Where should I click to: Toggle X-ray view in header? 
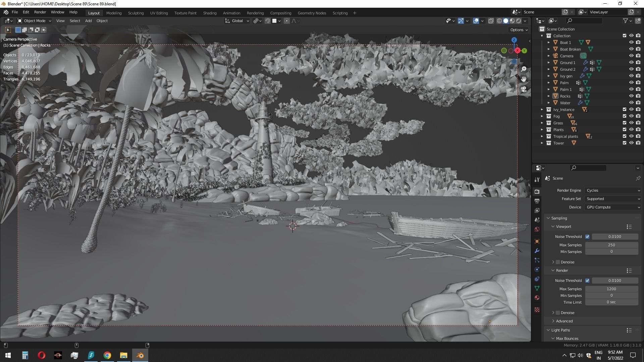tap(491, 21)
